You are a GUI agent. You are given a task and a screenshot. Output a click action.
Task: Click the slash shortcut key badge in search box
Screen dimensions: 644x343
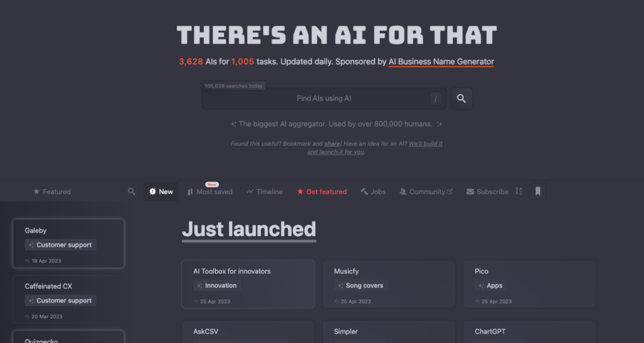tap(436, 99)
